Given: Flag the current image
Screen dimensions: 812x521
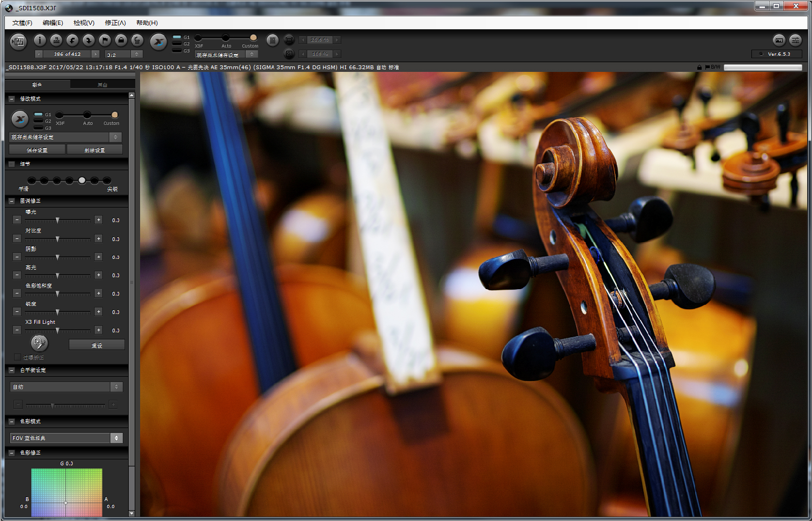Looking at the screenshot, I should pos(105,40).
